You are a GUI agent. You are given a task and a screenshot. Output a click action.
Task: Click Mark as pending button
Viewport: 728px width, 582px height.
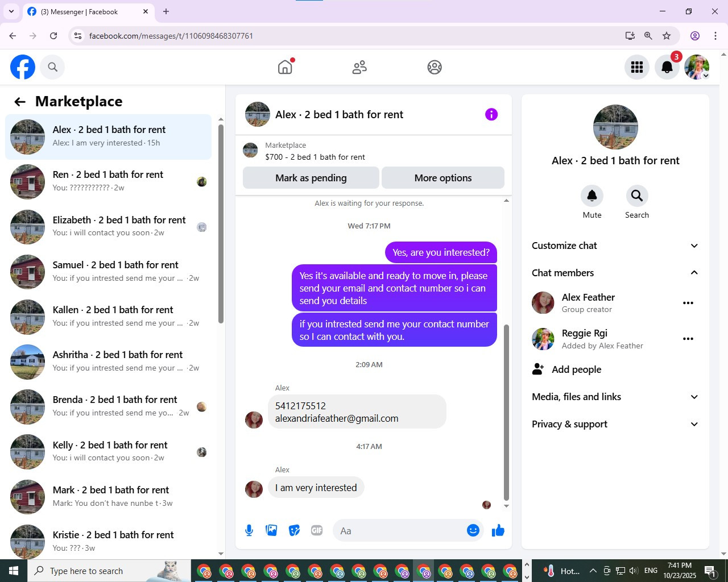[311, 178]
